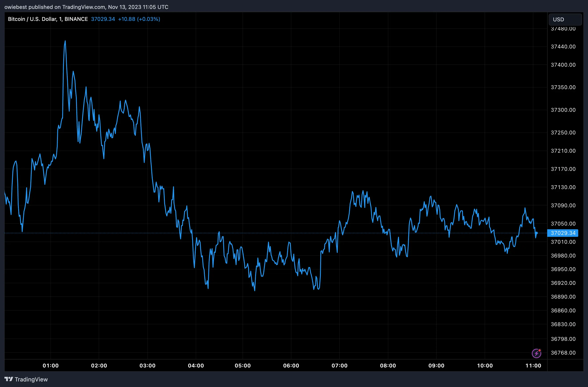Click the 06:00 gridline label on the time axis
This screenshot has width=588, height=387.
tap(291, 366)
